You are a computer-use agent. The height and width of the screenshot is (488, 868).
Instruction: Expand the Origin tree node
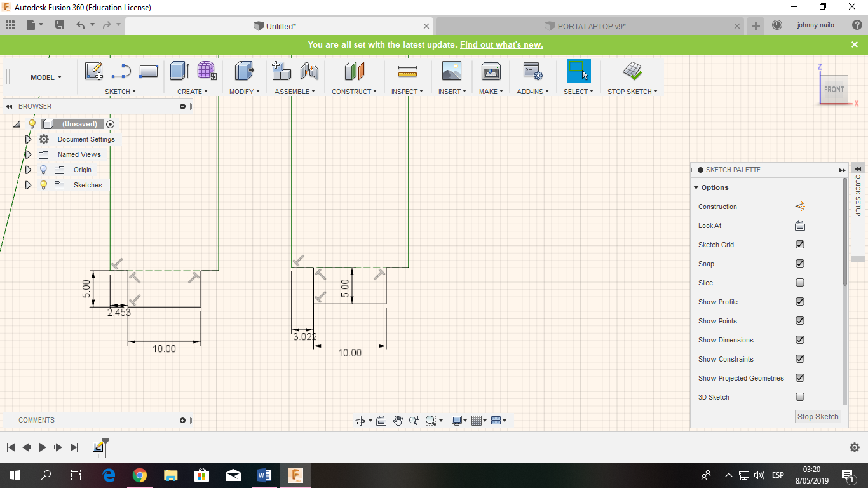[x=28, y=170]
